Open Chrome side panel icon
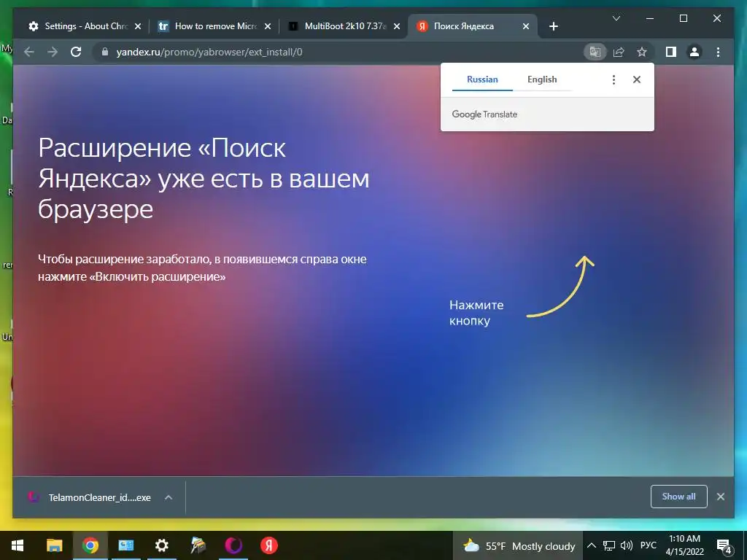Screen dimensions: 747x560 (671, 52)
